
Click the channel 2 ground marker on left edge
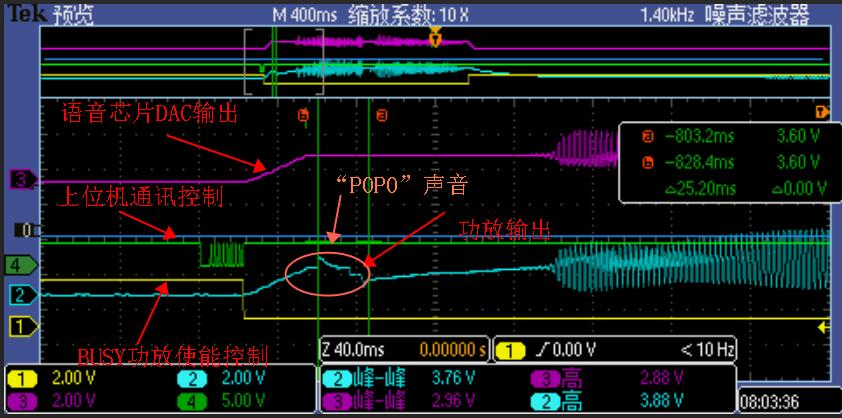[x=24, y=294]
